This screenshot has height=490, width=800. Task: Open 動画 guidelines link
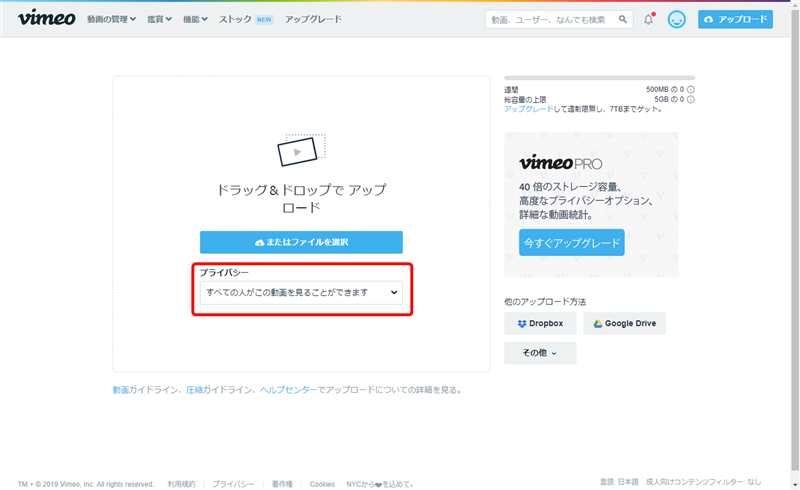120,390
